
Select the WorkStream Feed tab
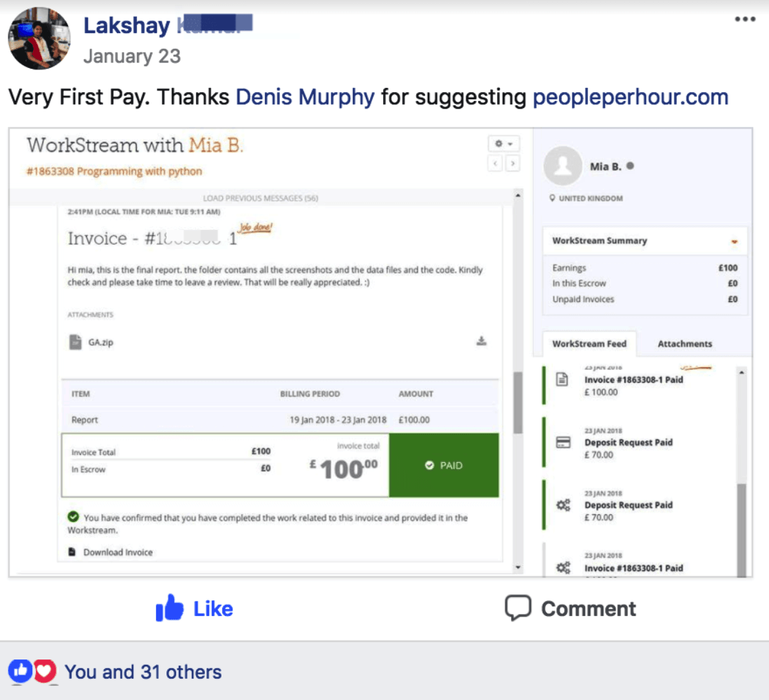click(589, 344)
